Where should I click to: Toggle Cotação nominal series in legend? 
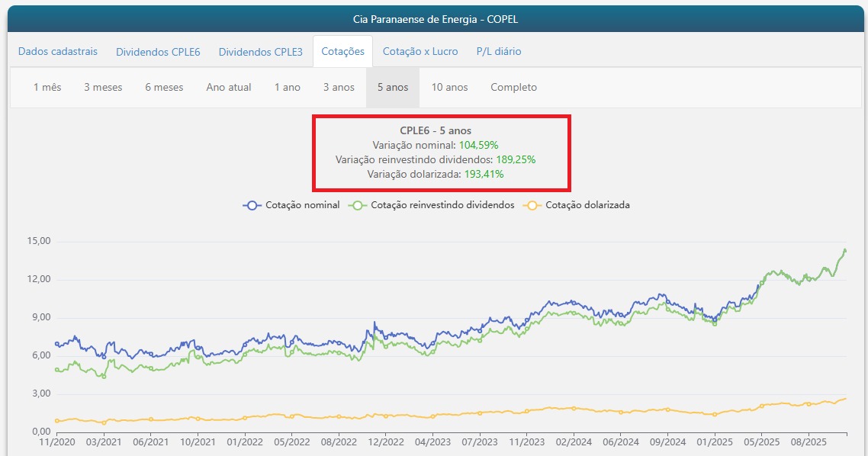pyautogui.click(x=303, y=205)
